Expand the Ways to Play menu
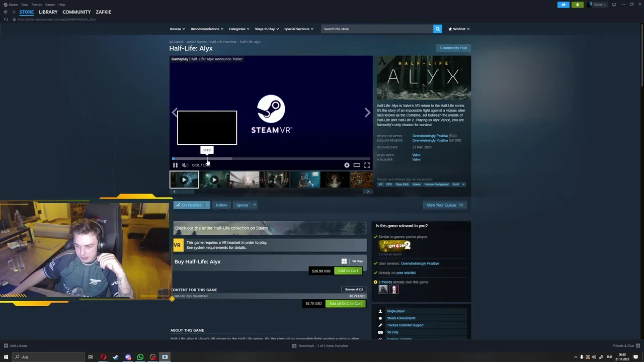 point(267,29)
